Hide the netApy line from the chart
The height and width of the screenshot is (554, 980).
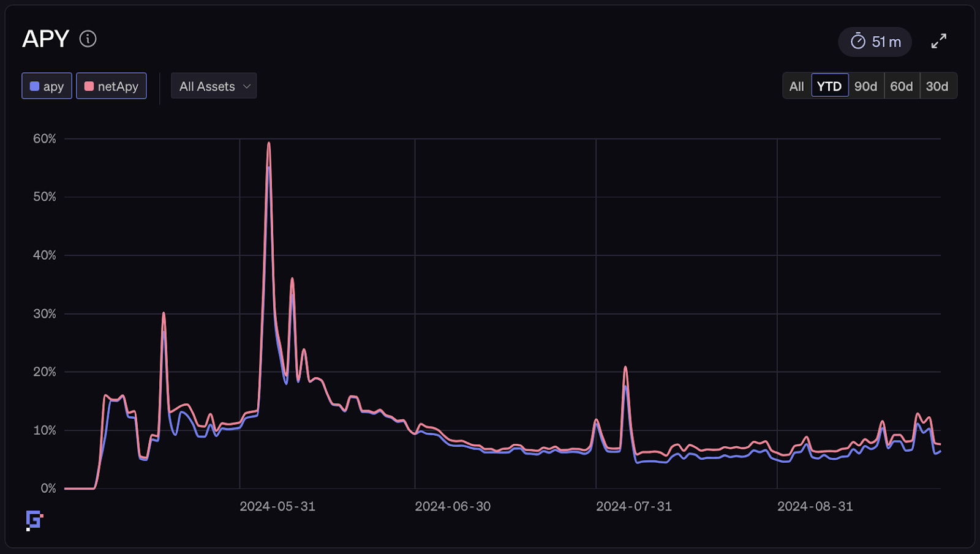pyautogui.click(x=111, y=86)
